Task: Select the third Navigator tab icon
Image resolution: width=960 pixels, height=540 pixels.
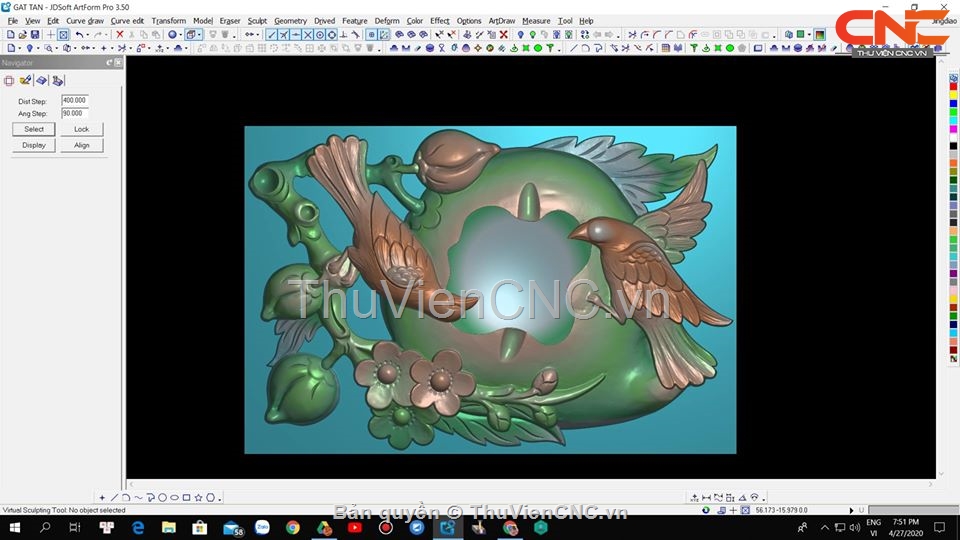Action: [42, 80]
